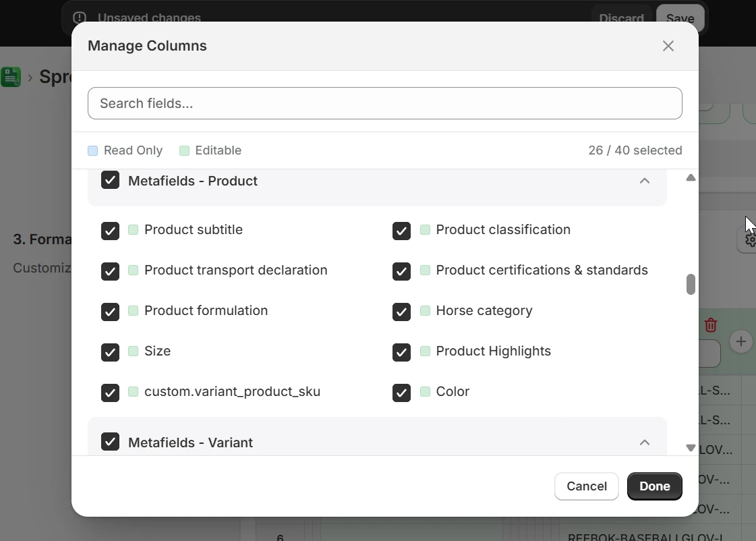
Task: Uncheck the Color field checkbox
Action: (x=401, y=393)
